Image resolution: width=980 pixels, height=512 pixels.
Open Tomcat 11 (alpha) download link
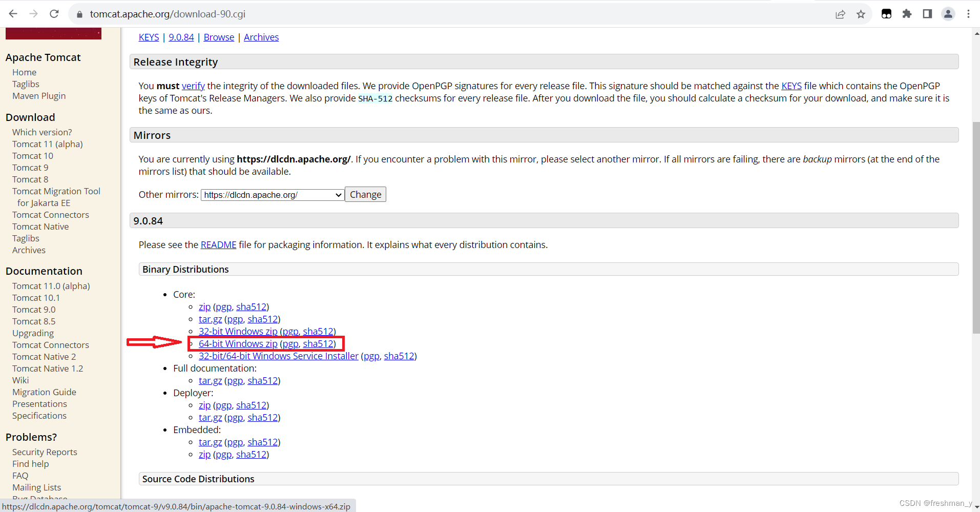pos(48,144)
